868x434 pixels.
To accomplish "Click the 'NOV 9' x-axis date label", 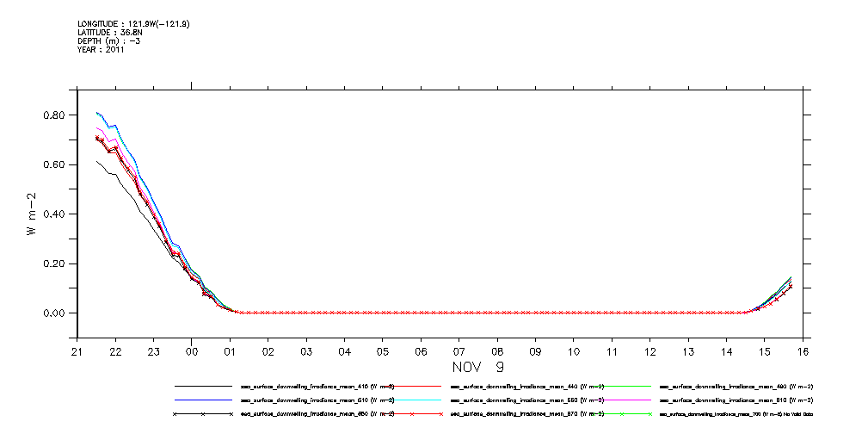I will pos(477,366).
